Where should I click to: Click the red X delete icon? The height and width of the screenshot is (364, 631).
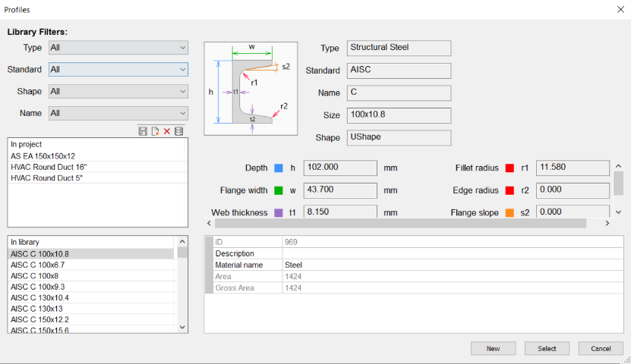(166, 131)
